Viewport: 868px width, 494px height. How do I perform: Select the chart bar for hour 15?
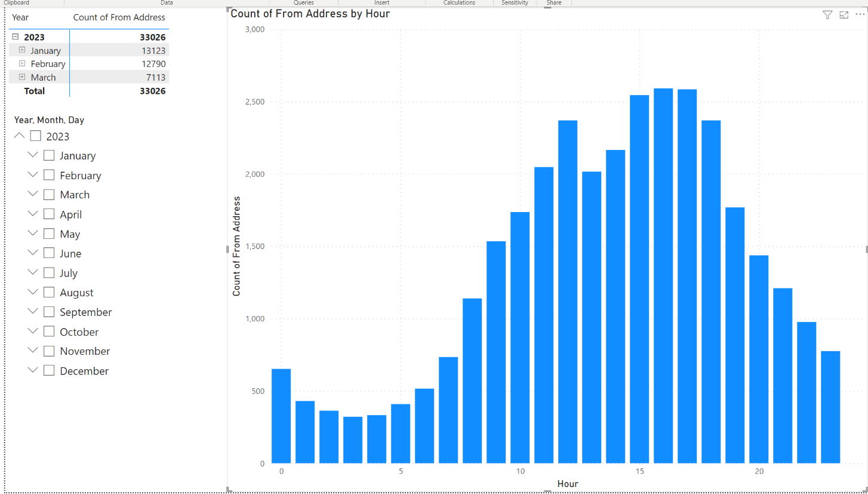[x=639, y=279]
